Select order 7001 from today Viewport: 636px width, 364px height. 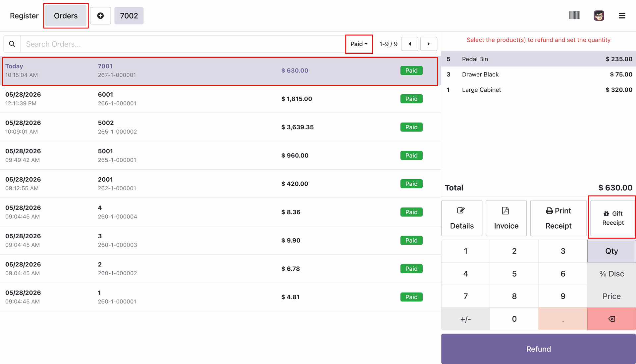click(220, 71)
